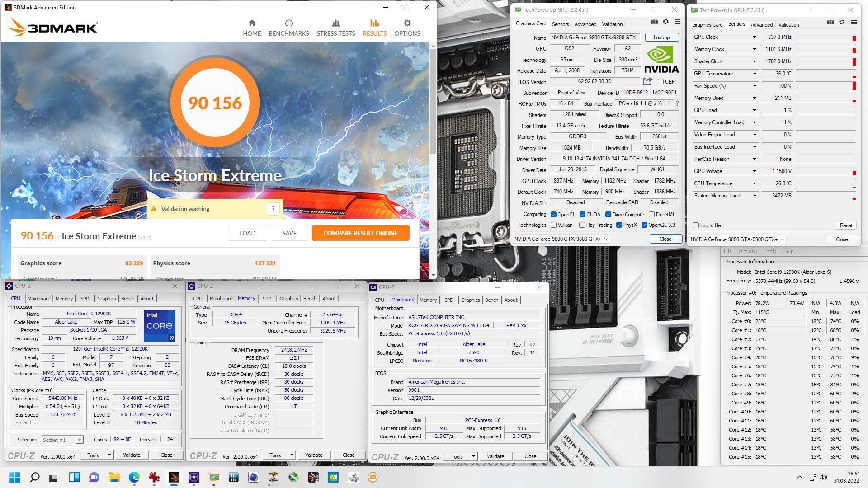Enable Log to file checkbox

click(696, 225)
